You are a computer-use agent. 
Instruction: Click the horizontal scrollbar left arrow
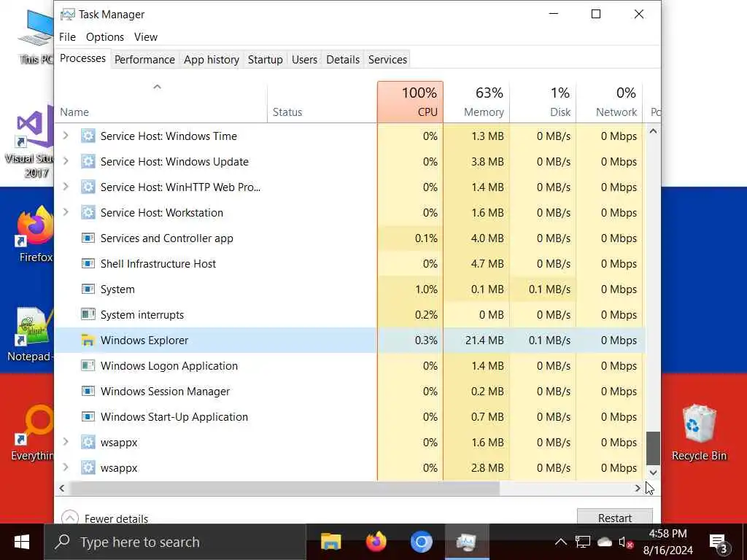click(x=62, y=488)
